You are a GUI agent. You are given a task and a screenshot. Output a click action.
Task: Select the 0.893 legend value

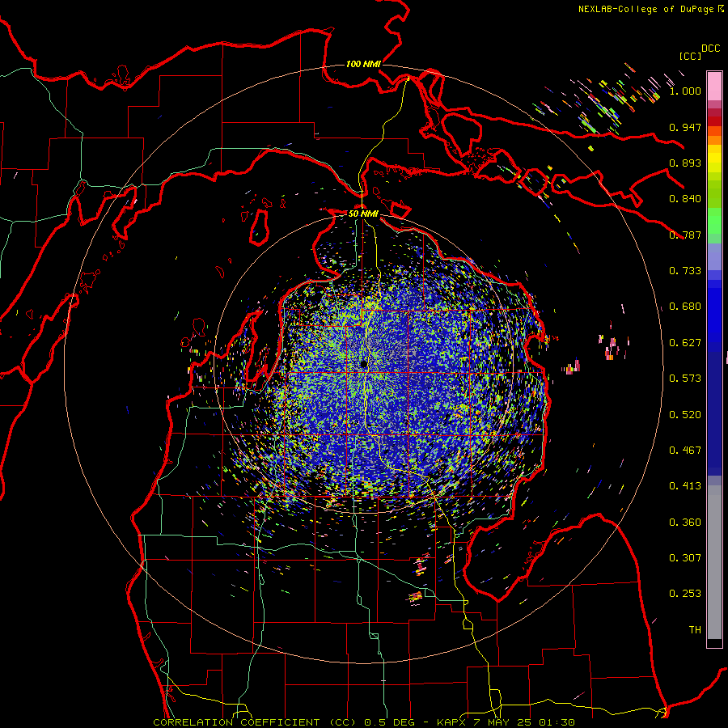tap(685, 163)
